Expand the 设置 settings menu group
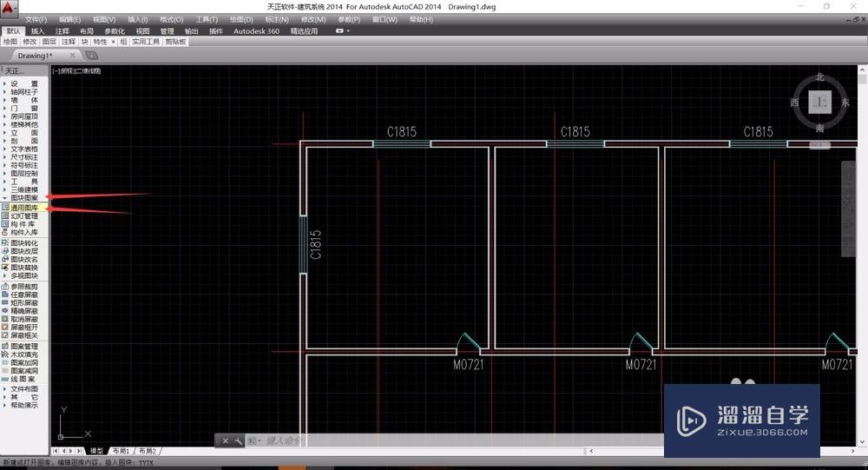This screenshot has width=868, height=470. click(23, 83)
